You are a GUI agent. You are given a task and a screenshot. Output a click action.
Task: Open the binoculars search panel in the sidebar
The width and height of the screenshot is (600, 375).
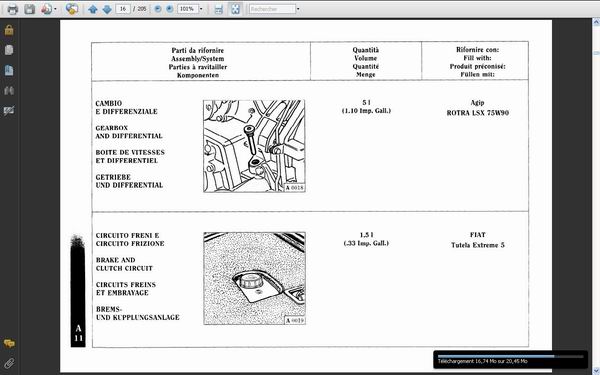[x=9, y=91]
